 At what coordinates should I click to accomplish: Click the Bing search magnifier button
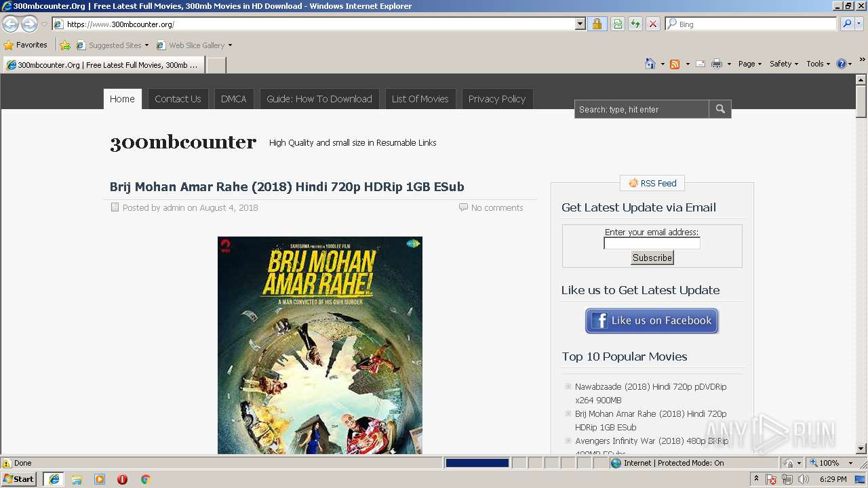(x=847, y=24)
